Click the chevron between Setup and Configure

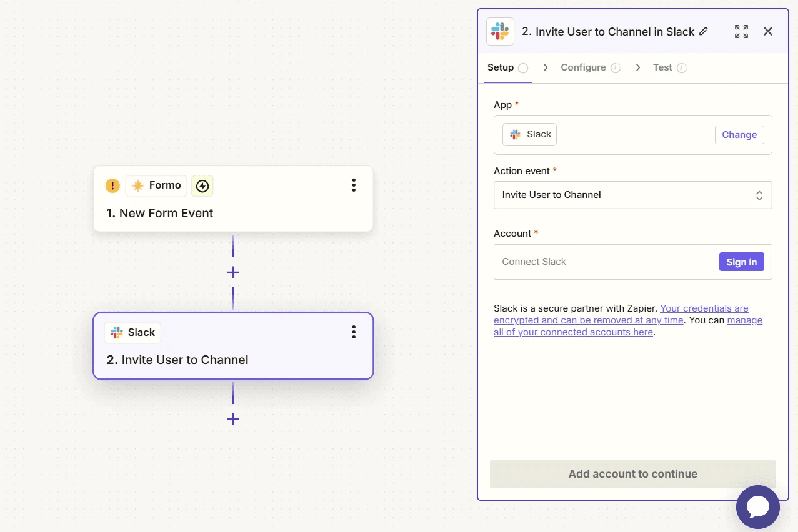[546, 67]
